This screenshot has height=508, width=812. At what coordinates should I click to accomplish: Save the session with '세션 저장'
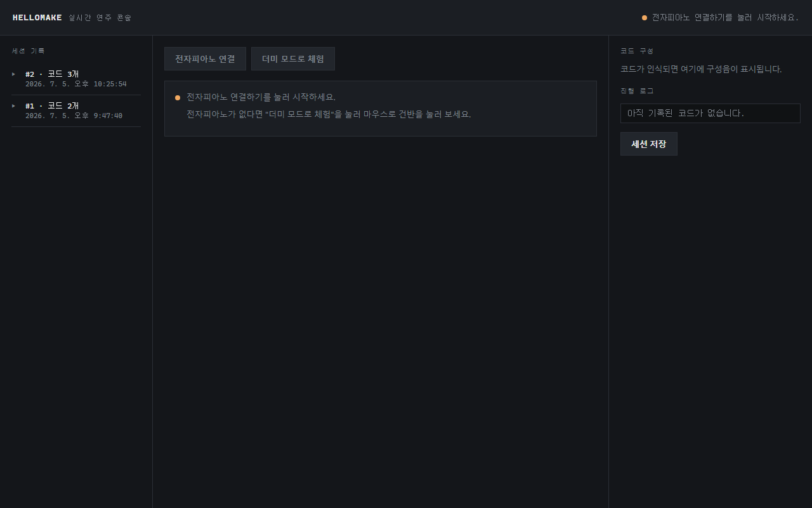(x=649, y=144)
